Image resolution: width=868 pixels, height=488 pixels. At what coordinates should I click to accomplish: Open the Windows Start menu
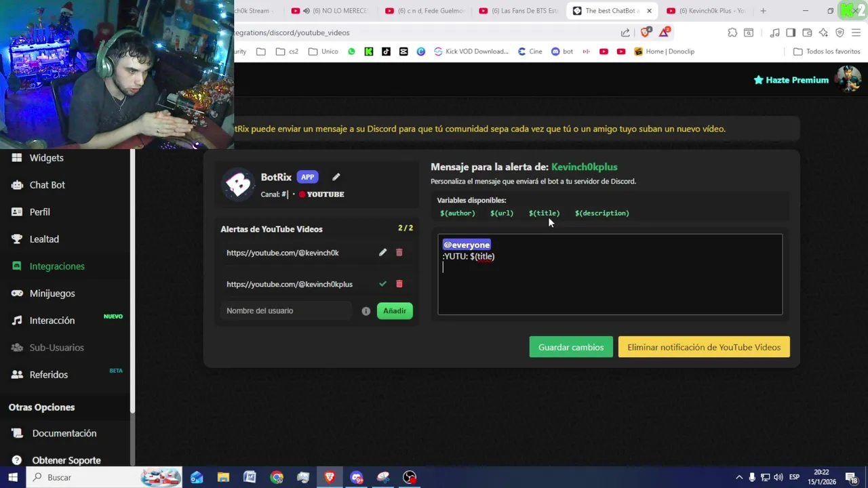[x=12, y=477]
